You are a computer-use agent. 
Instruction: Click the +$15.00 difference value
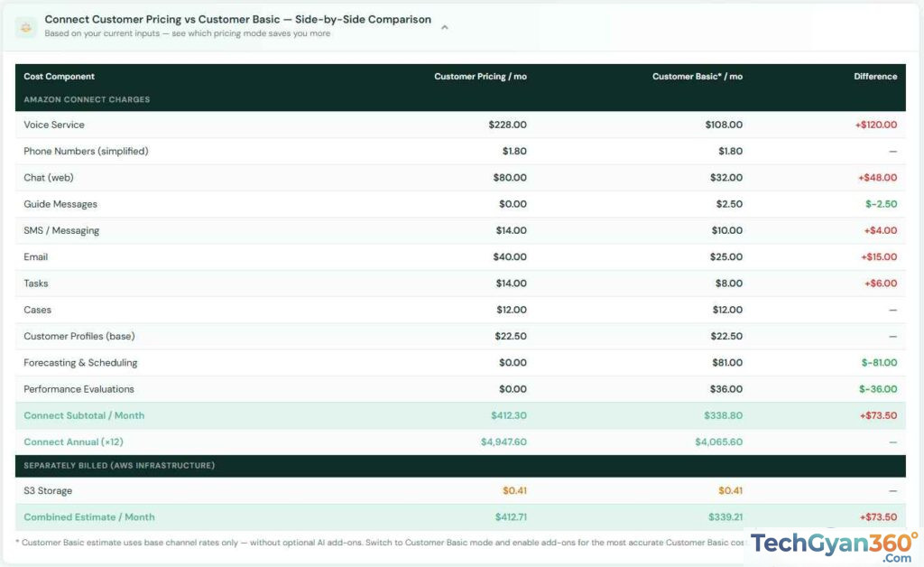(x=879, y=257)
